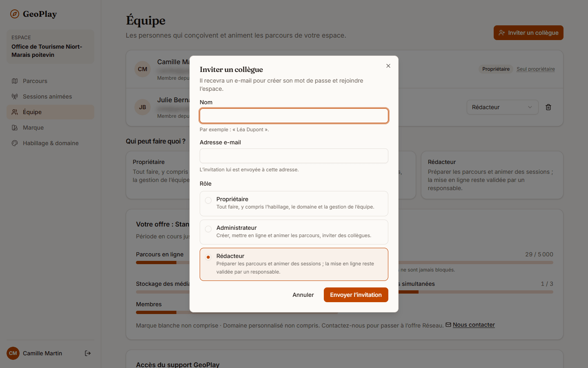Click the Sessions animées broadcast icon

coord(15,96)
